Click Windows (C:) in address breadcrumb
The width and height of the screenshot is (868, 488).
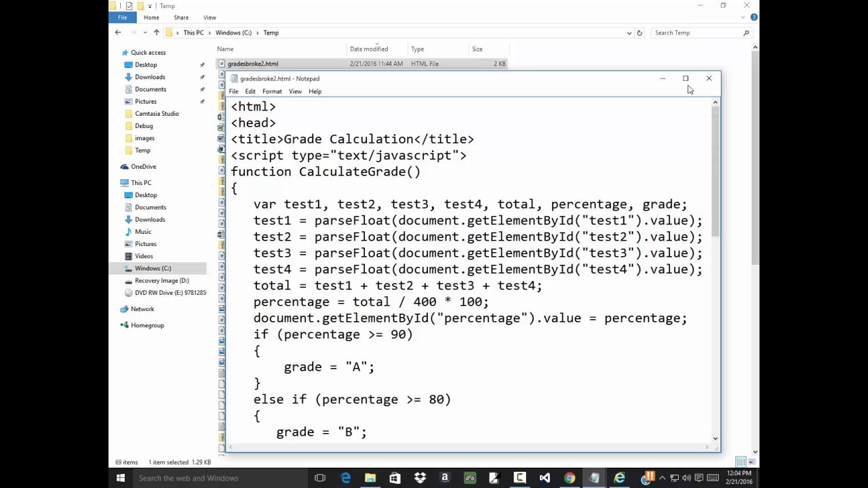[x=233, y=33]
